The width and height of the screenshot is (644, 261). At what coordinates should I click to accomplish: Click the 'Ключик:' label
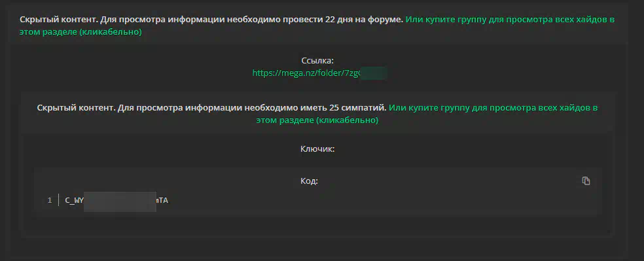[317, 149]
